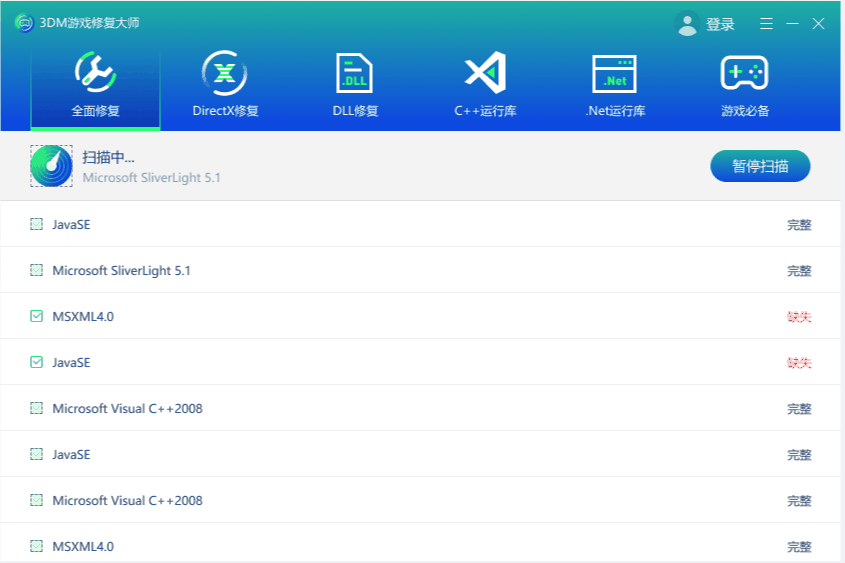Viewport: 845px width, 563px height.
Task: Click the 登录 login link
Action: (x=720, y=24)
